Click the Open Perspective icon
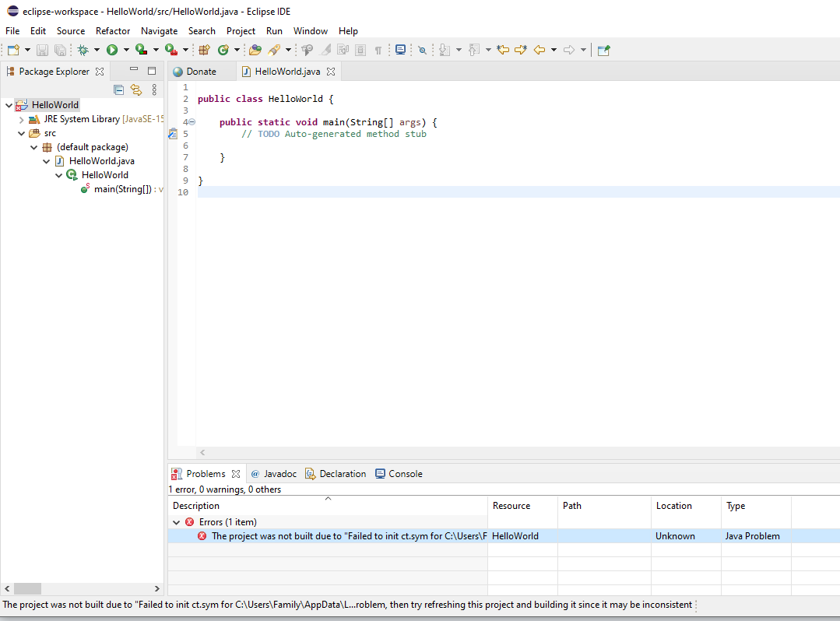The width and height of the screenshot is (840, 621). [x=603, y=50]
